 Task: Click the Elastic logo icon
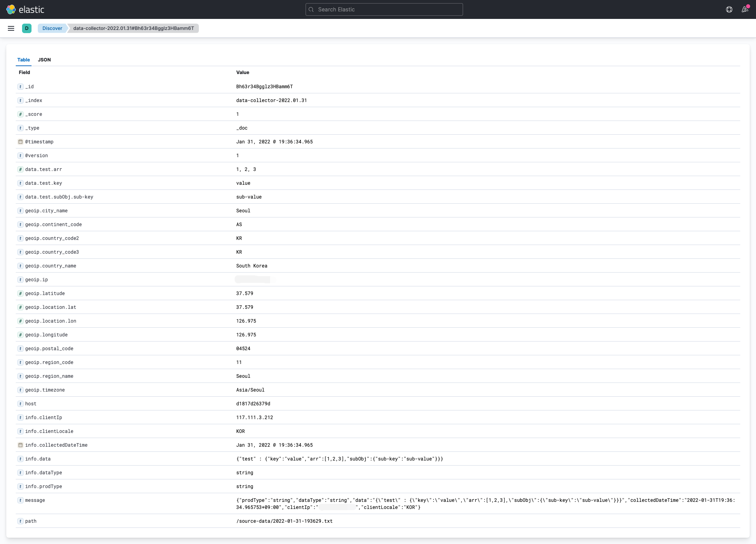(11, 9)
